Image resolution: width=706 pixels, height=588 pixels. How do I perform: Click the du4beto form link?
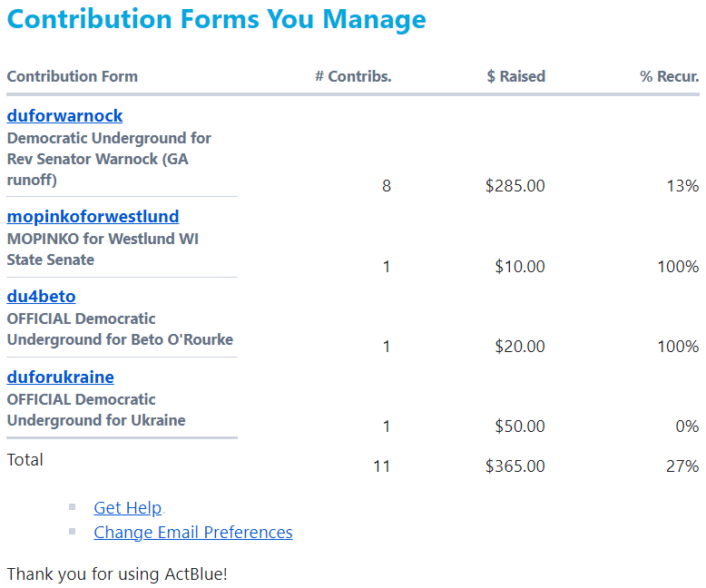pos(41,297)
